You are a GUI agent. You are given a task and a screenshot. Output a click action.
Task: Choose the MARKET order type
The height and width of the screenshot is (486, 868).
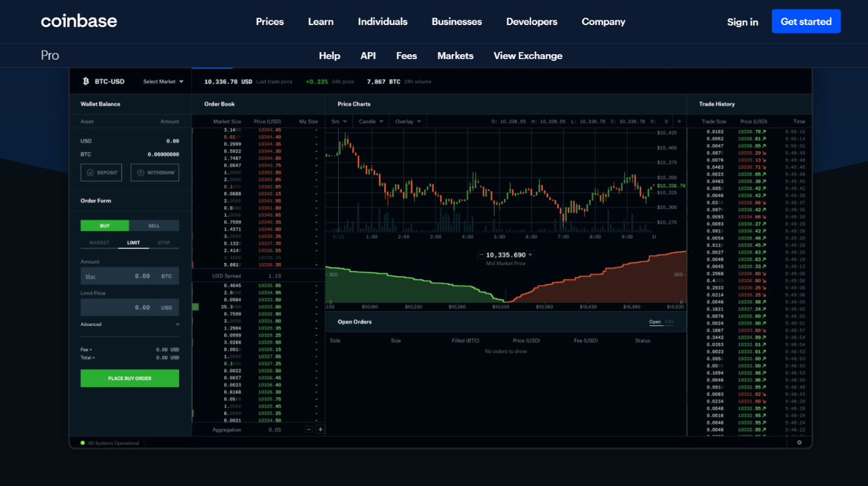coord(99,243)
